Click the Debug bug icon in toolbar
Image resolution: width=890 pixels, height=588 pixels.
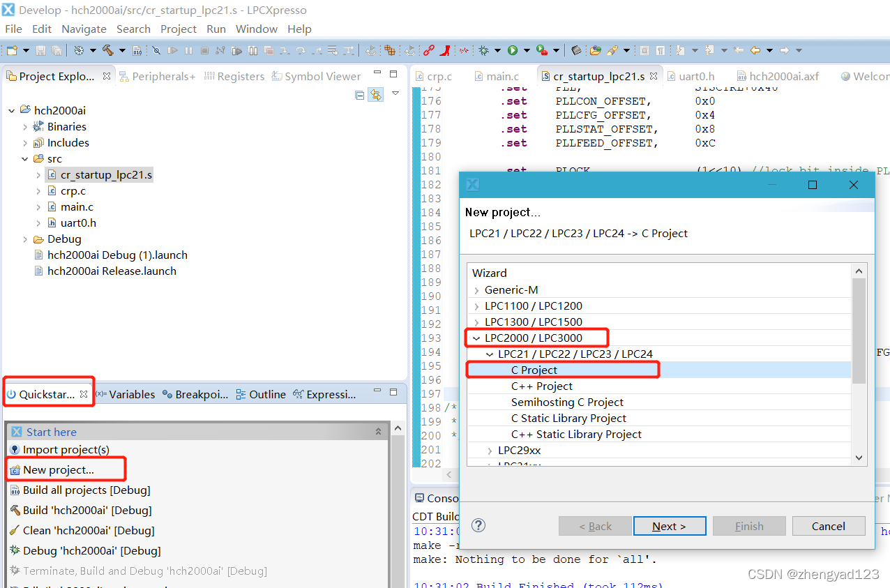coord(483,50)
